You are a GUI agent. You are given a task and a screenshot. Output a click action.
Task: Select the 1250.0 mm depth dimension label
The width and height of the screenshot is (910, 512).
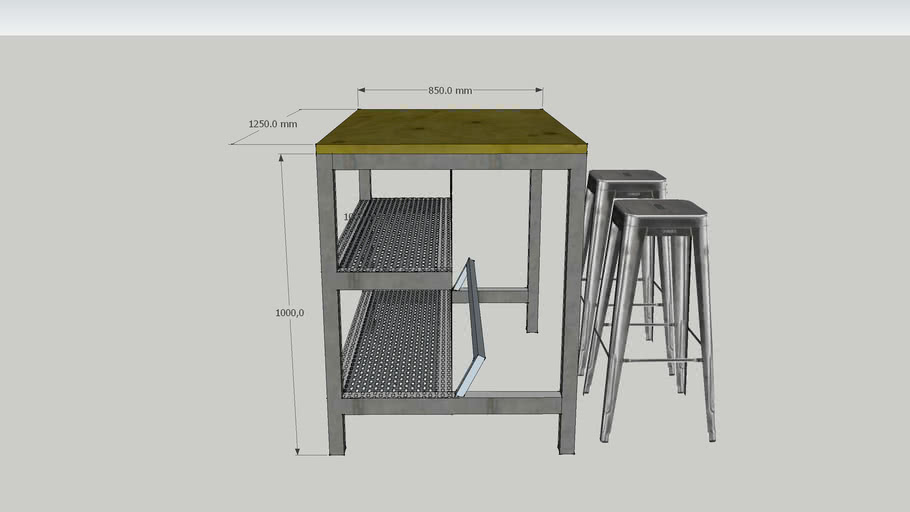point(272,124)
